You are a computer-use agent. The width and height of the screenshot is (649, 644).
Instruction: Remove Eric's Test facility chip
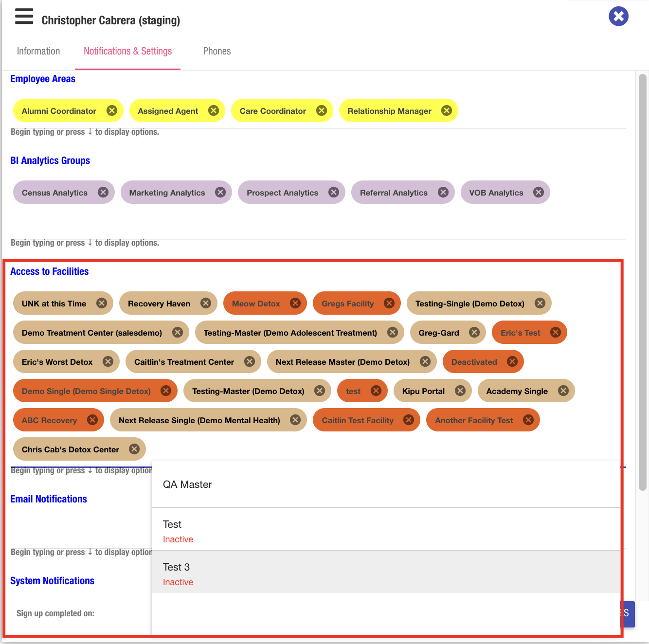(555, 332)
